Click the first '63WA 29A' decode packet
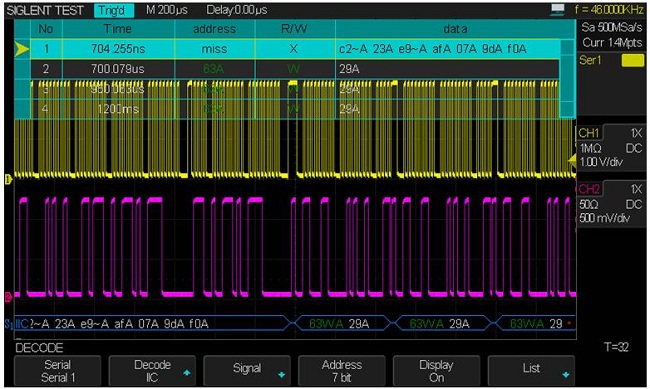Viewport: 650px width, 389px height. (342, 323)
